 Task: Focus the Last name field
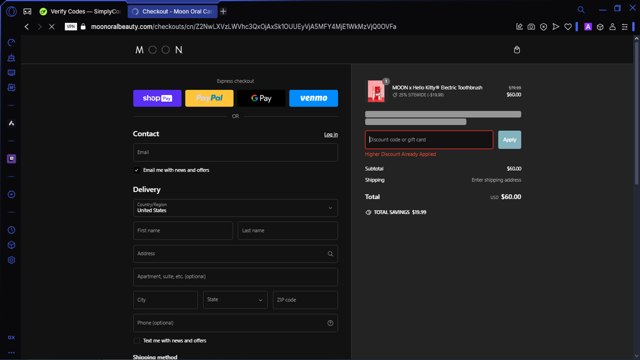[287, 231]
